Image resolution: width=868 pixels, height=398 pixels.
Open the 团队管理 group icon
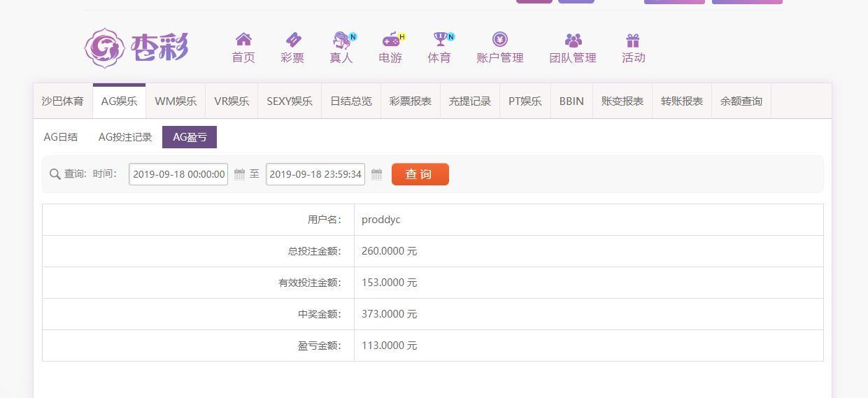(574, 40)
